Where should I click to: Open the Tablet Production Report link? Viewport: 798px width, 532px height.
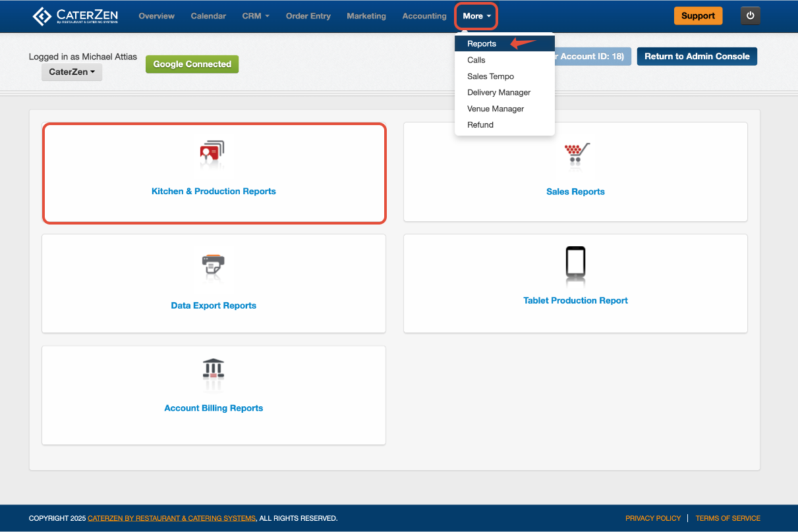576,300
